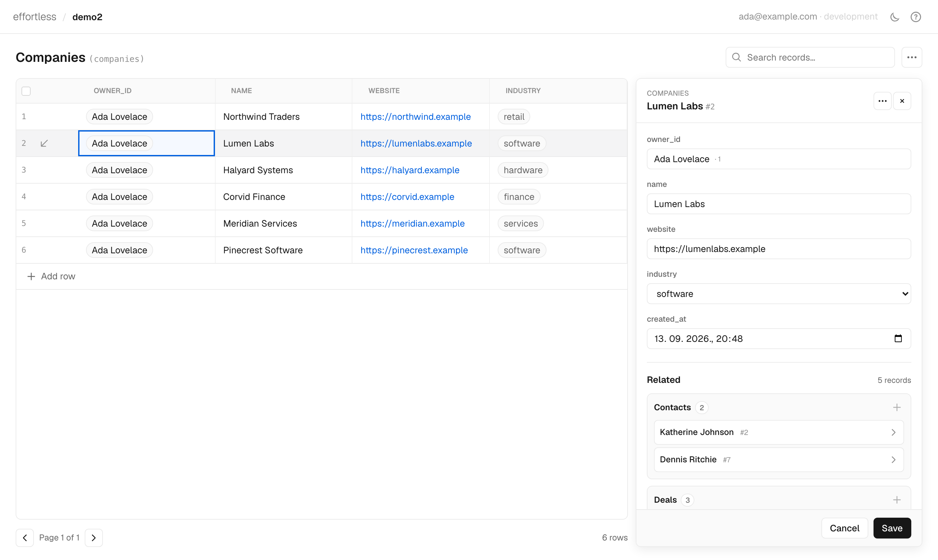Click Ada Lovelace owner in Corvid Finance row
The image size is (938, 560).
[x=119, y=197]
